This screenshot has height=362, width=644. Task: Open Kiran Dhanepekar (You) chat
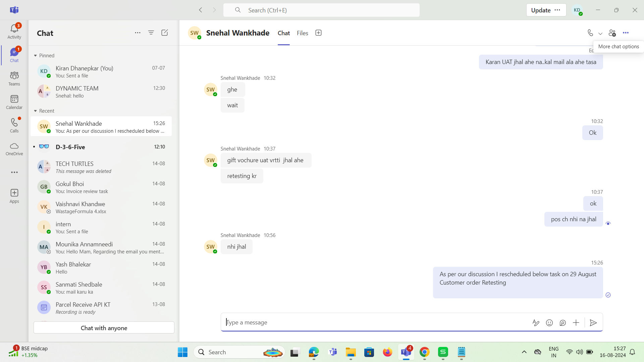(101, 71)
